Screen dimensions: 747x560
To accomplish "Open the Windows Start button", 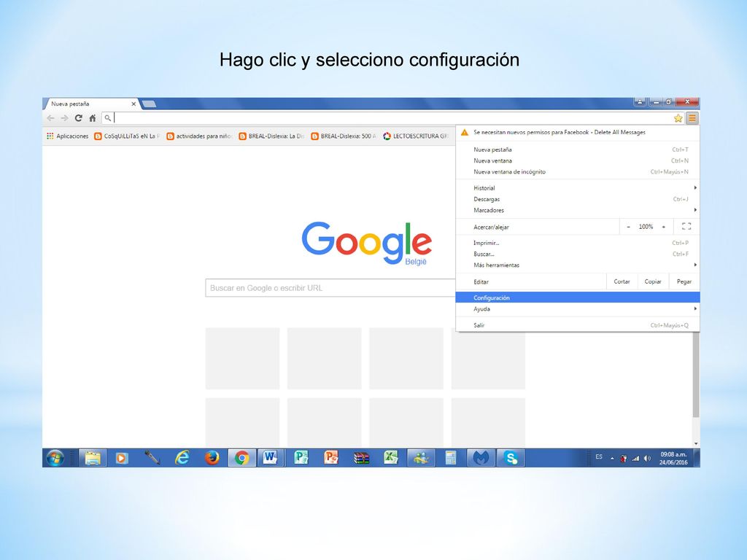I will click(55, 458).
